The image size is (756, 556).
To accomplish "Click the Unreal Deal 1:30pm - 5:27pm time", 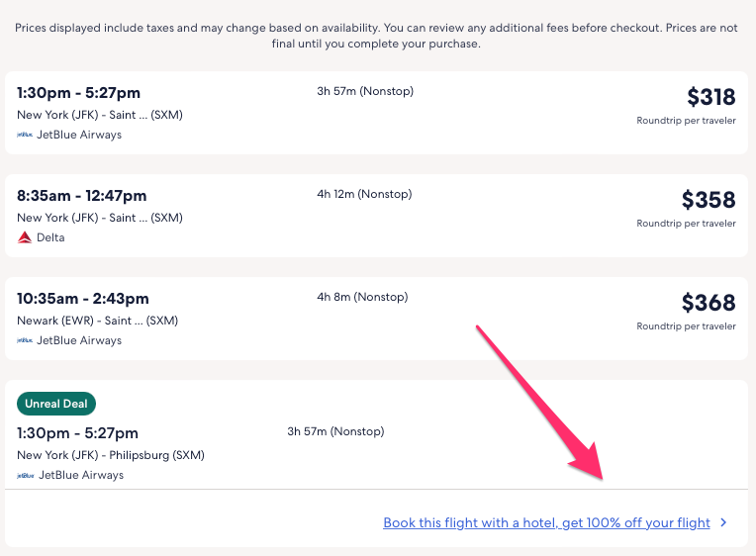I will click(x=78, y=433).
